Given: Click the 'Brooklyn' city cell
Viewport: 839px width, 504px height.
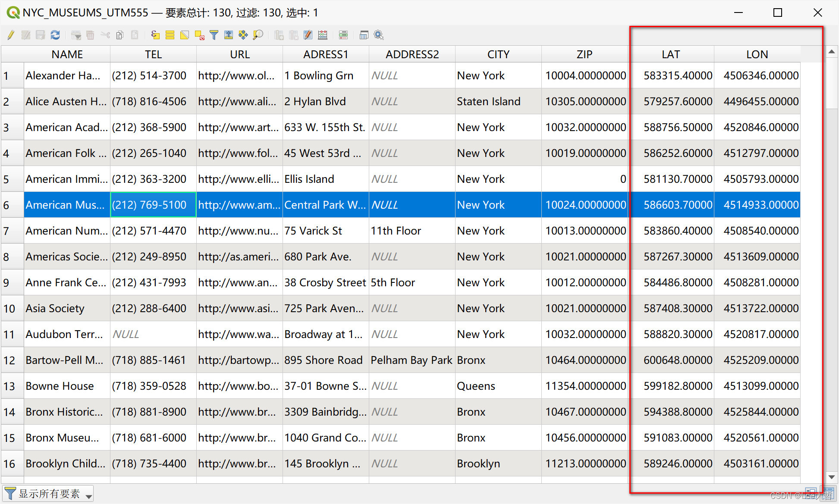Looking at the screenshot, I should (498, 464).
